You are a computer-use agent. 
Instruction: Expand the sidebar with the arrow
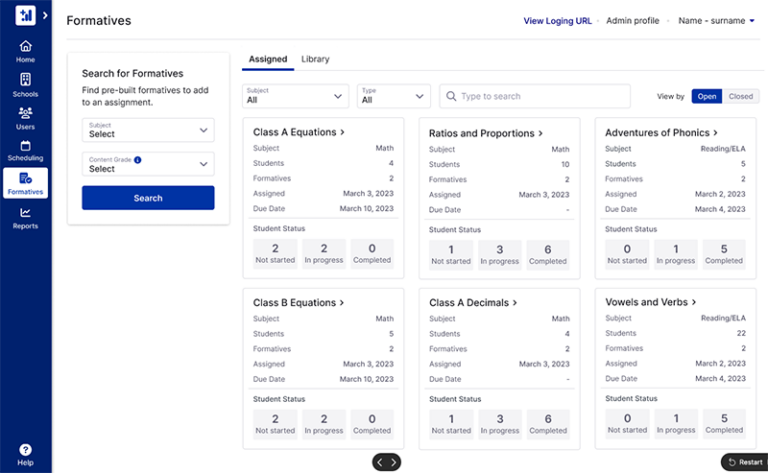(x=45, y=15)
